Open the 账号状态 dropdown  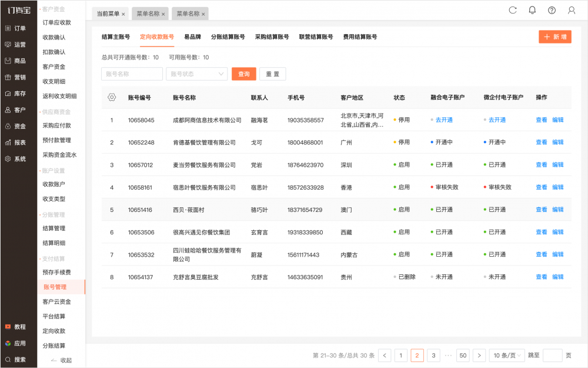(197, 74)
